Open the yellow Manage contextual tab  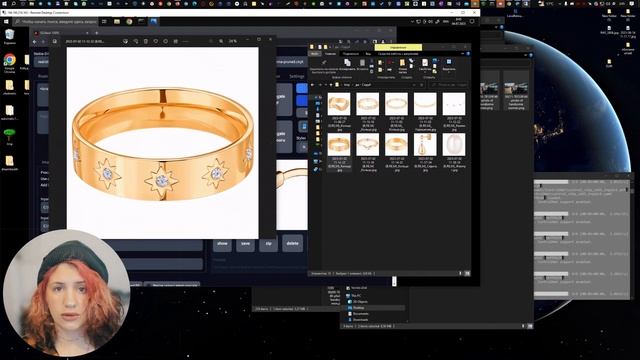(398, 47)
